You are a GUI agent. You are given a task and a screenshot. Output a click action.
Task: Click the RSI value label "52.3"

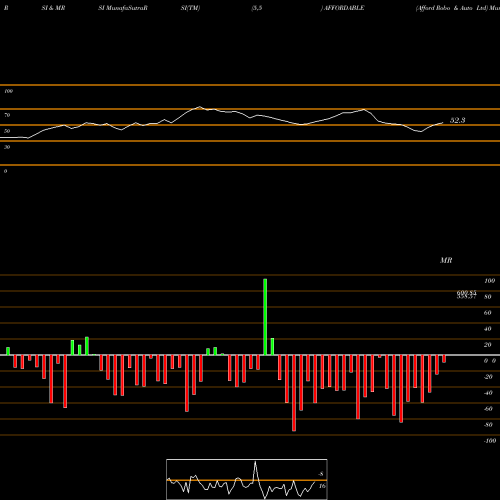point(457,120)
